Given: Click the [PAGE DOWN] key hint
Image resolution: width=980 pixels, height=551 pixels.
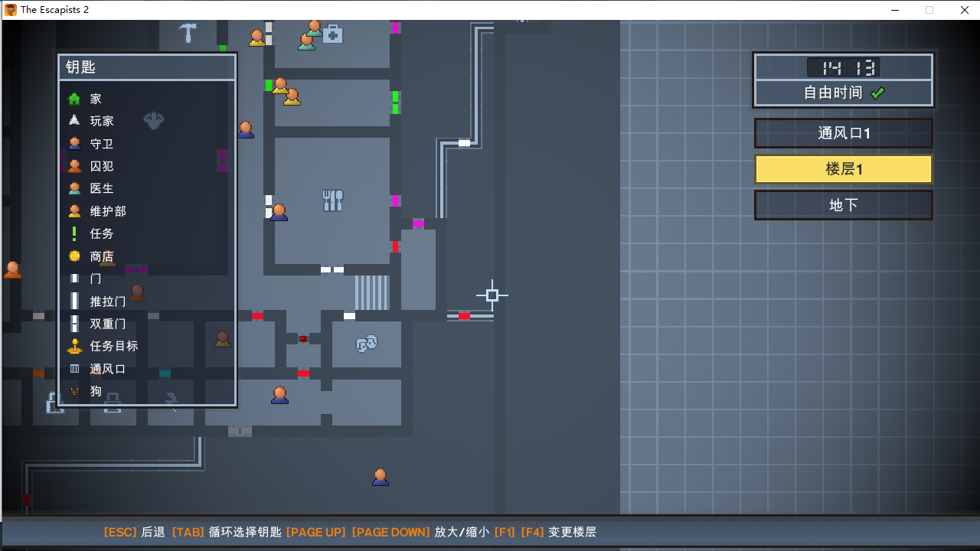Looking at the screenshot, I should click(390, 532).
